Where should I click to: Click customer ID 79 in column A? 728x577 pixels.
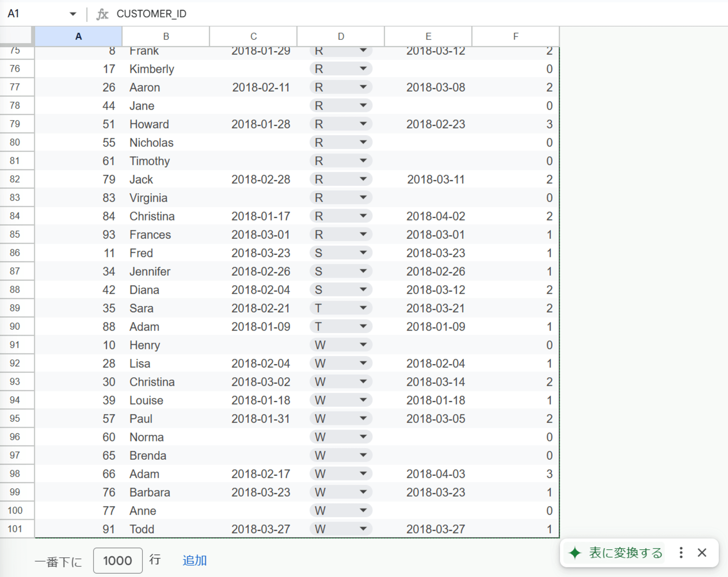[109, 179]
